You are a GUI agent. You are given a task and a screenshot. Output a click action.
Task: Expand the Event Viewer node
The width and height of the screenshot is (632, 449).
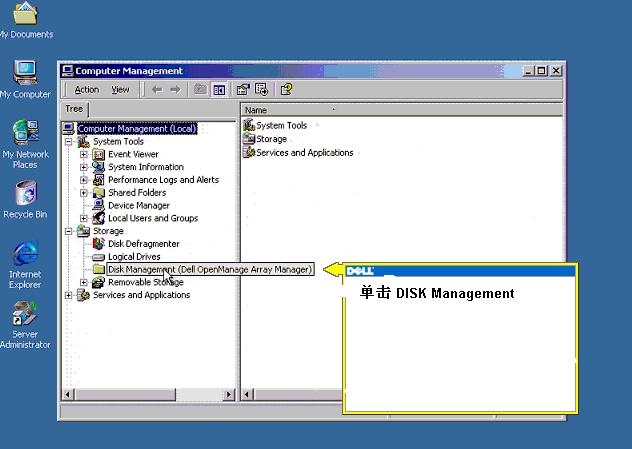click(83, 154)
